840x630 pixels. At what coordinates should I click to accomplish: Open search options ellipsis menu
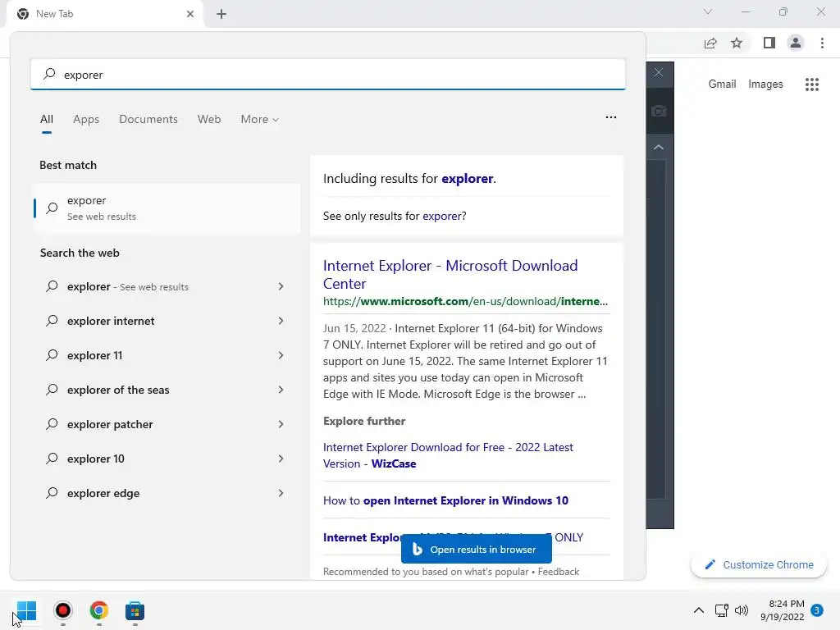[610, 117]
